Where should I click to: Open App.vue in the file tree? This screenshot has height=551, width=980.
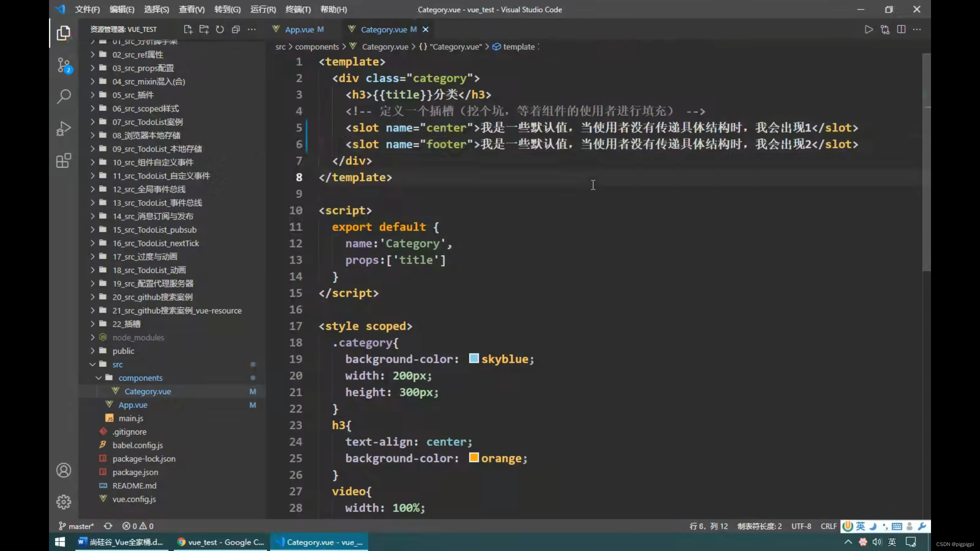pyautogui.click(x=172, y=405)
